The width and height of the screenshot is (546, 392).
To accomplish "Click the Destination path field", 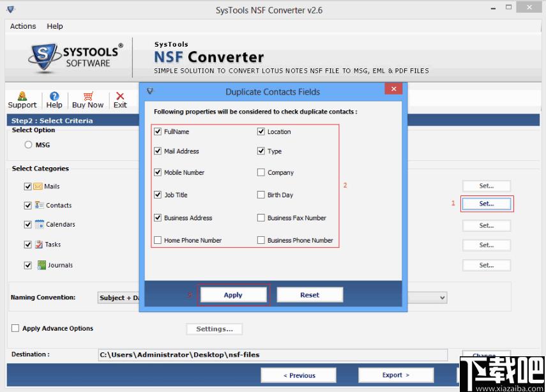I will 273,355.
